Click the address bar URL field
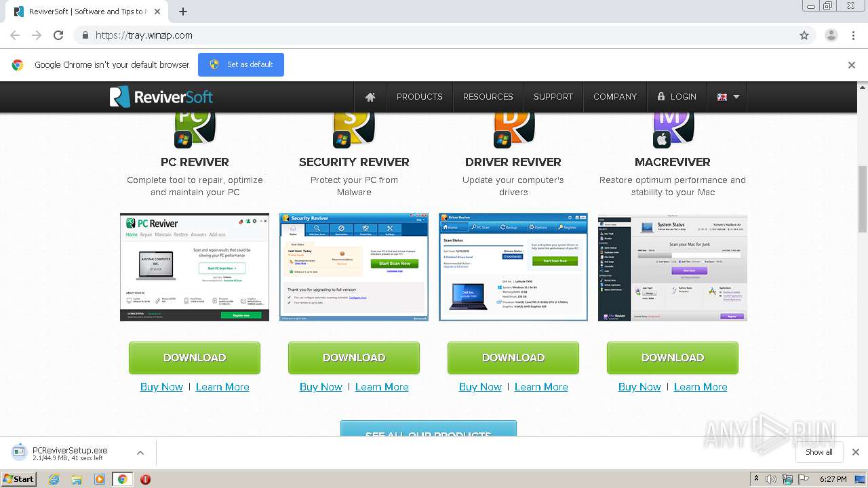This screenshot has height=488, width=868. tap(444, 35)
